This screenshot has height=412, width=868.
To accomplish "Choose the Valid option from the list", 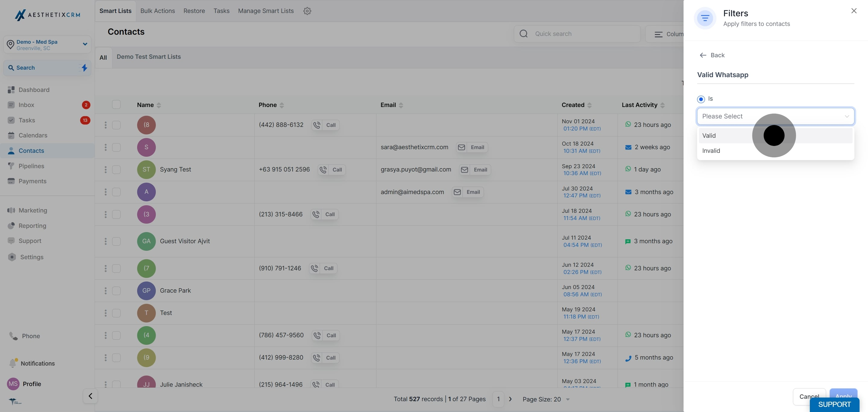I will 709,135.
